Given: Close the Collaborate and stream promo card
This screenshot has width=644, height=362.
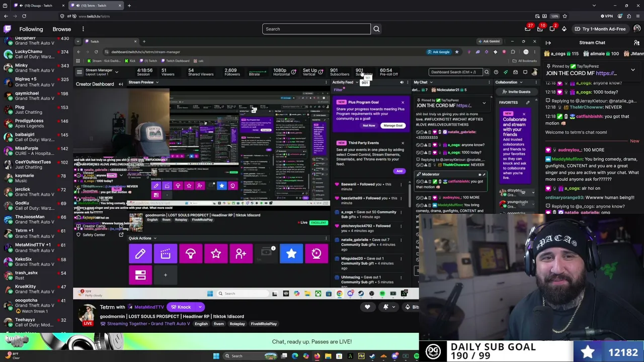Looking at the screenshot, I should [524, 114].
